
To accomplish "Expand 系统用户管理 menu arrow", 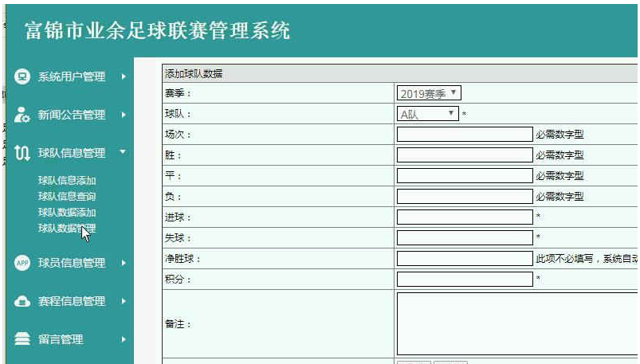I will (x=124, y=76).
